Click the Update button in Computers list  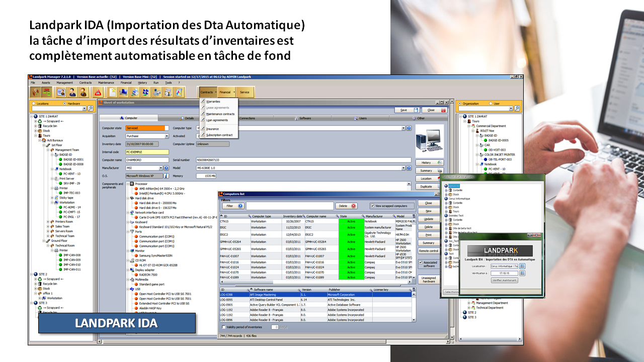tap(428, 219)
